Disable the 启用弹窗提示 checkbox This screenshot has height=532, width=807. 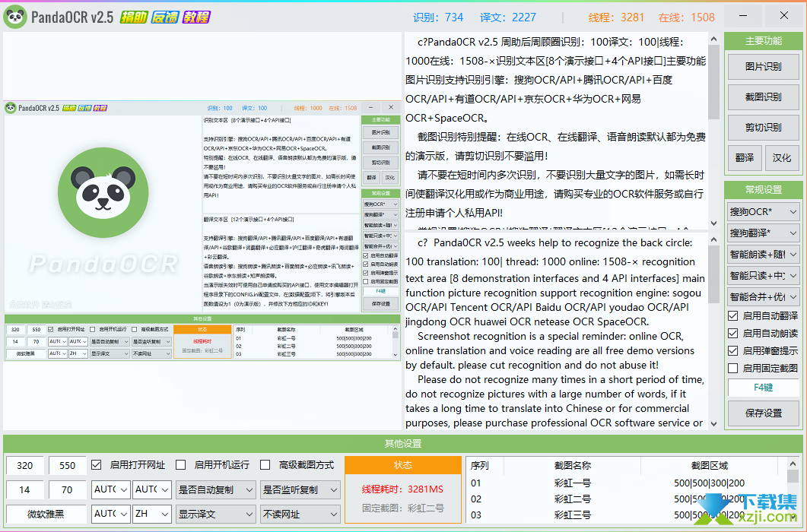pyautogui.click(x=733, y=350)
